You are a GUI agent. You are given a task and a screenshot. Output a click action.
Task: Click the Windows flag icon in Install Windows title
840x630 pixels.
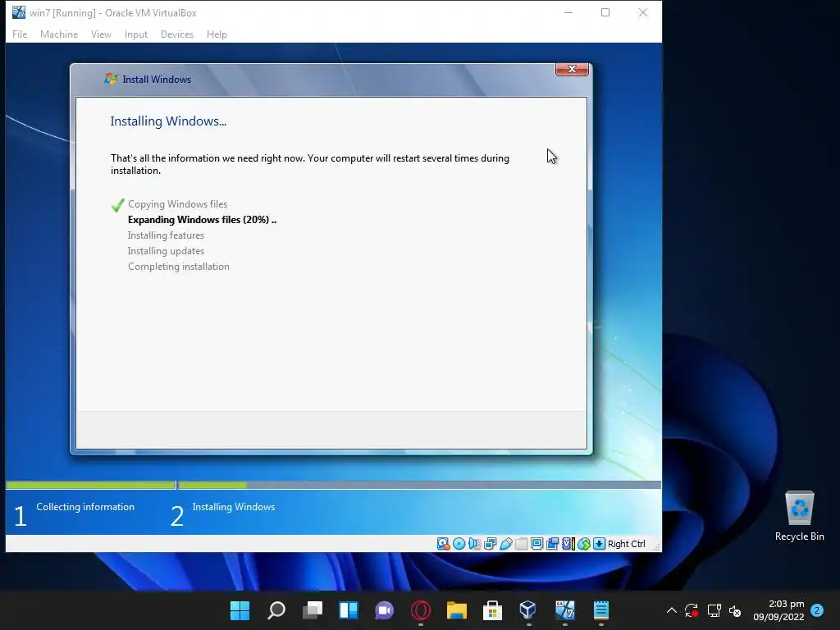111,80
